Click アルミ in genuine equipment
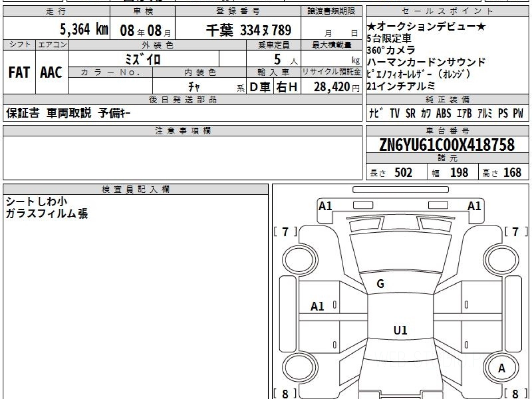 pyautogui.click(x=485, y=113)
